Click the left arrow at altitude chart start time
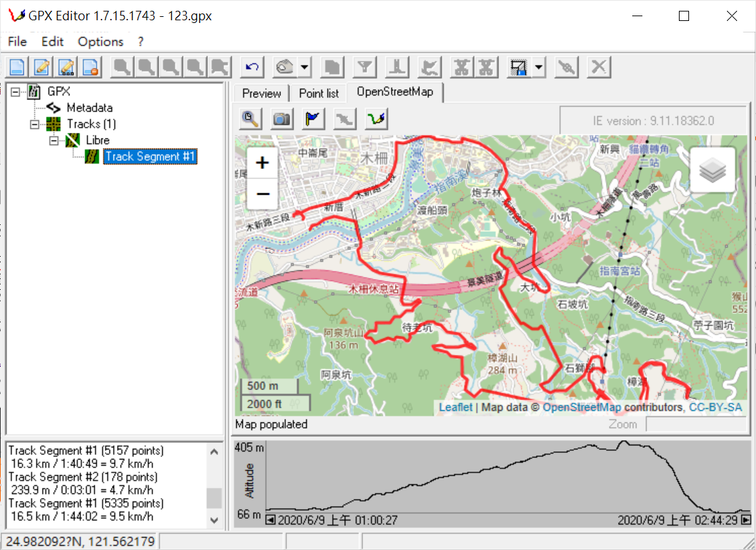 point(270,520)
